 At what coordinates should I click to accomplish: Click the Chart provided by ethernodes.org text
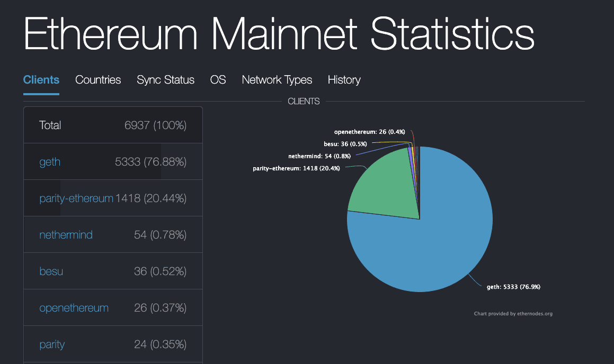(513, 313)
